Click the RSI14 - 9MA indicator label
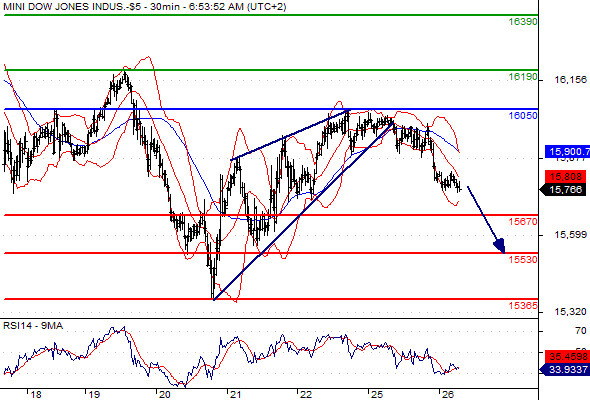The image size is (590, 400). coord(33,326)
